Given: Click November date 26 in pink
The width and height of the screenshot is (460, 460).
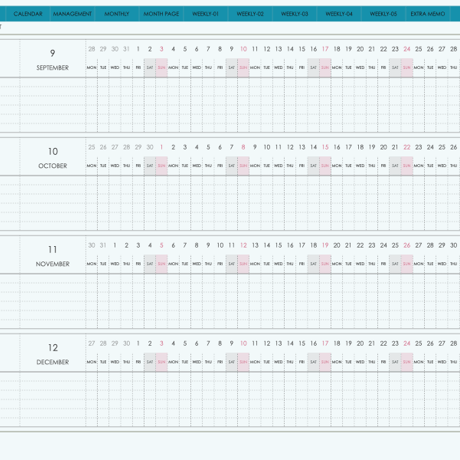Looking at the screenshot, I should pos(407,245).
